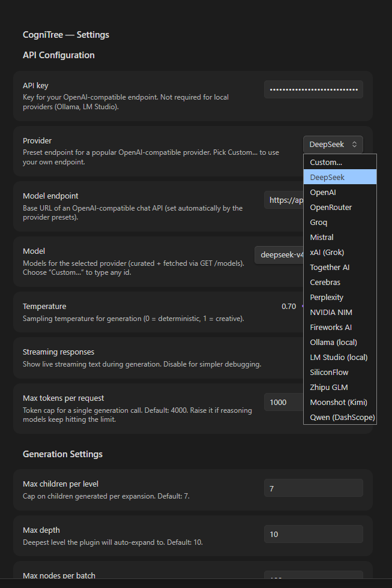This screenshot has width=392, height=588.
Task: Pick Together AI from the list
Action: (340, 267)
